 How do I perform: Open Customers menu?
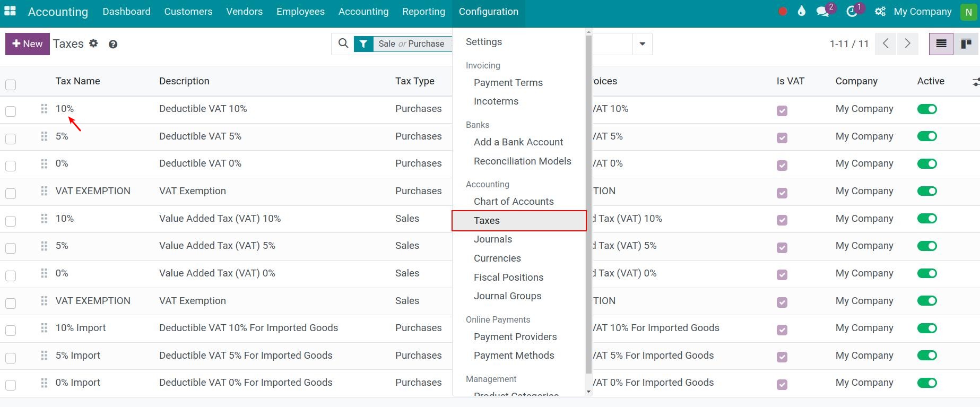(188, 11)
